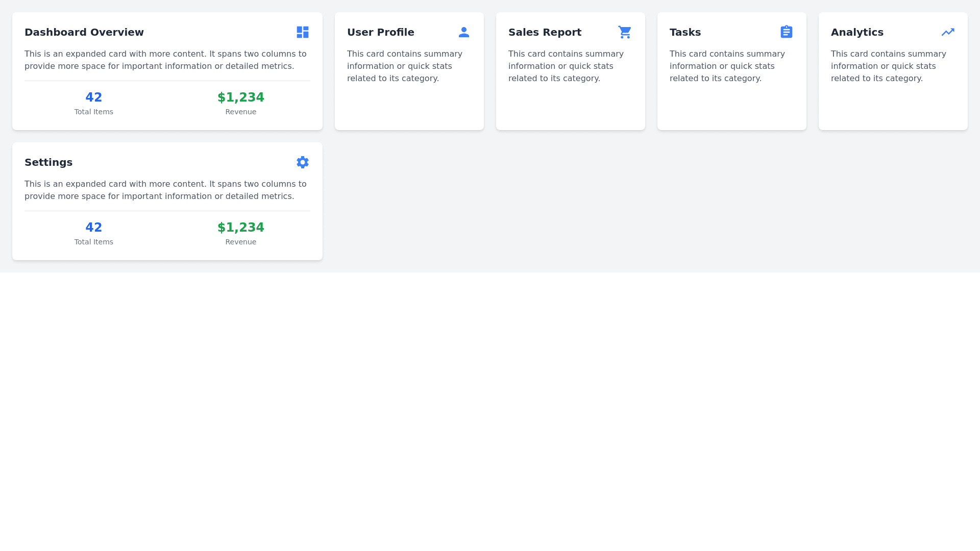The height and width of the screenshot is (551, 980).
Task: Click the User Profile summary description text
Action: tap(404, 66)
